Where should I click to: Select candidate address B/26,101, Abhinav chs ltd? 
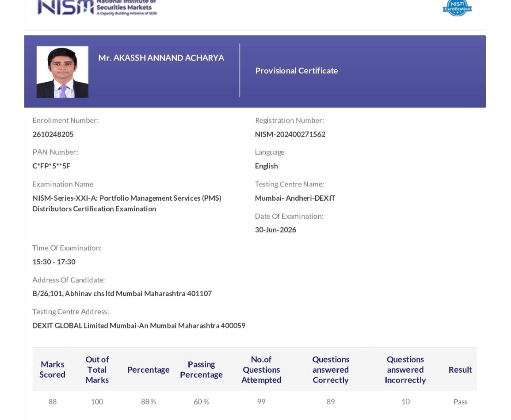click(122, 294)
